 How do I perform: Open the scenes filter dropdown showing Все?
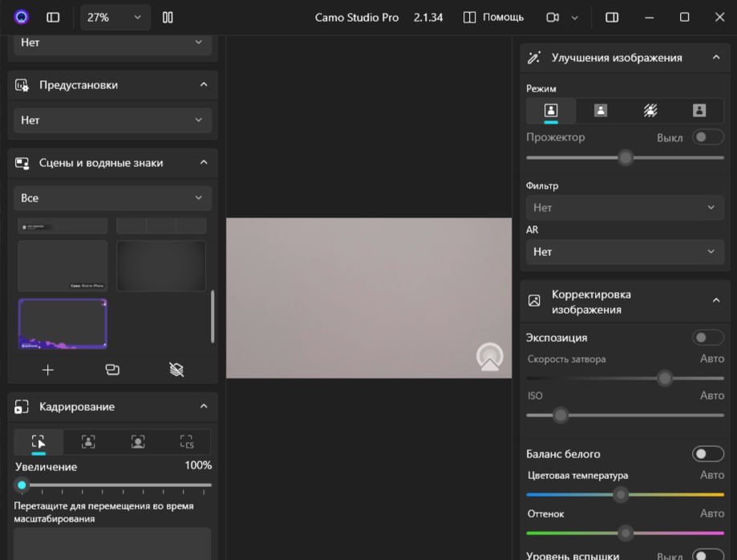112,198
